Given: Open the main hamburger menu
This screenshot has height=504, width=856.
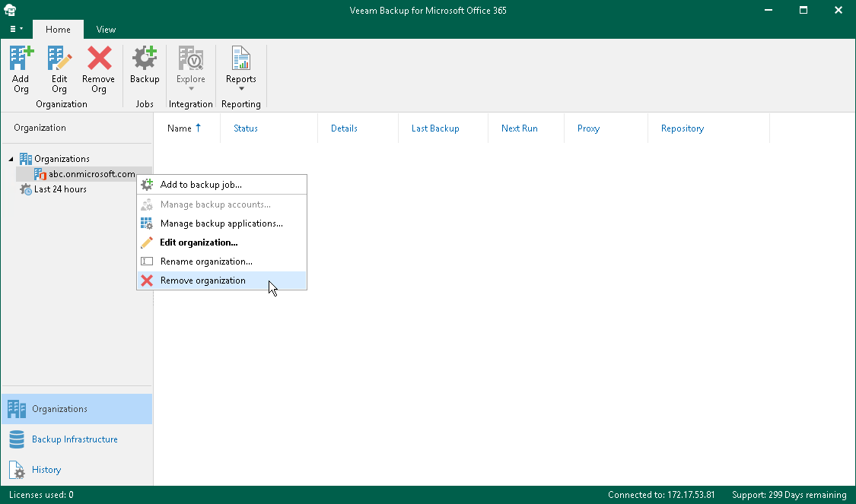Looking at the screenshot, I should (16, 29).
